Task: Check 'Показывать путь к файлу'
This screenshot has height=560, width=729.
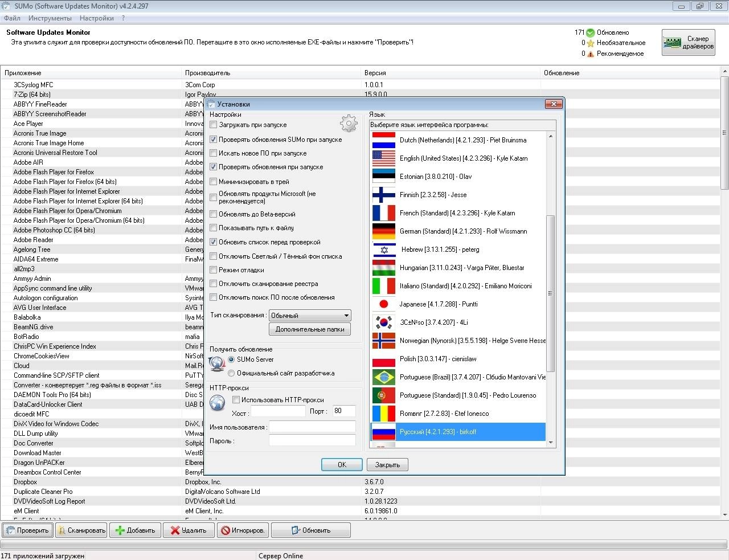Action: pos(214,228)
